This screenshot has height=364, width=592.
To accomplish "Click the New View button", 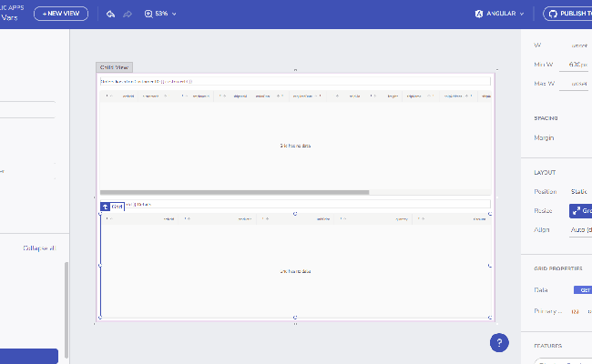I will [61, 14].
